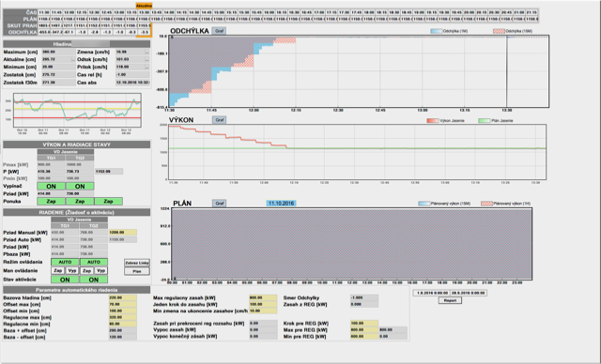This screenshot has height=364, width=601.
Task: Click Plan button beside Man ovládanie
Action: pyautogui.click(x=137, y=271)
